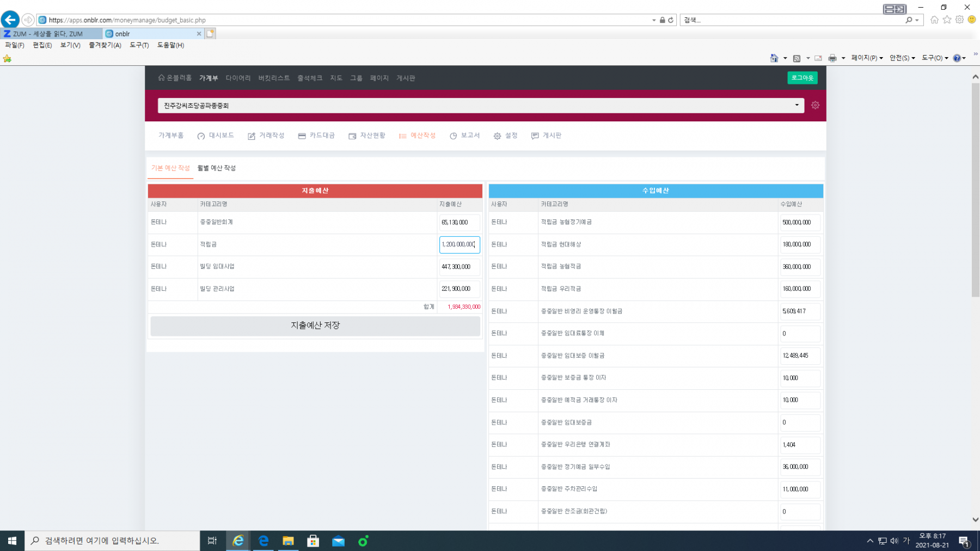980x551 pixels.
Task: Open File Explorer from the taskbar
Action: [x=288, y=541]
